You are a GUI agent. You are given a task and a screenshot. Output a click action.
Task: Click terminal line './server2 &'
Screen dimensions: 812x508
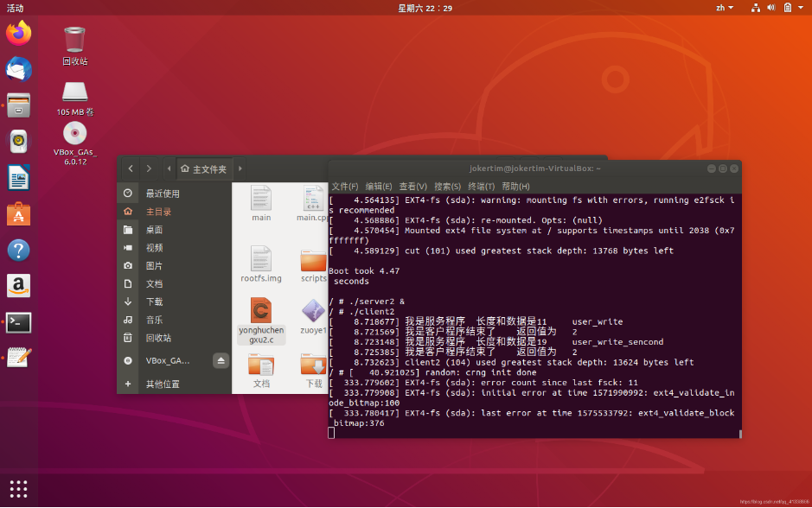click(x=367, y=301)
